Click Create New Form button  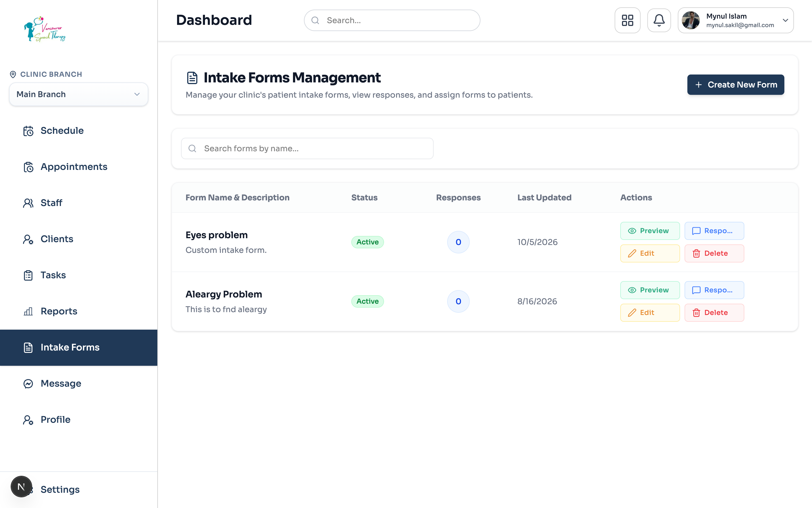[736, 85]
